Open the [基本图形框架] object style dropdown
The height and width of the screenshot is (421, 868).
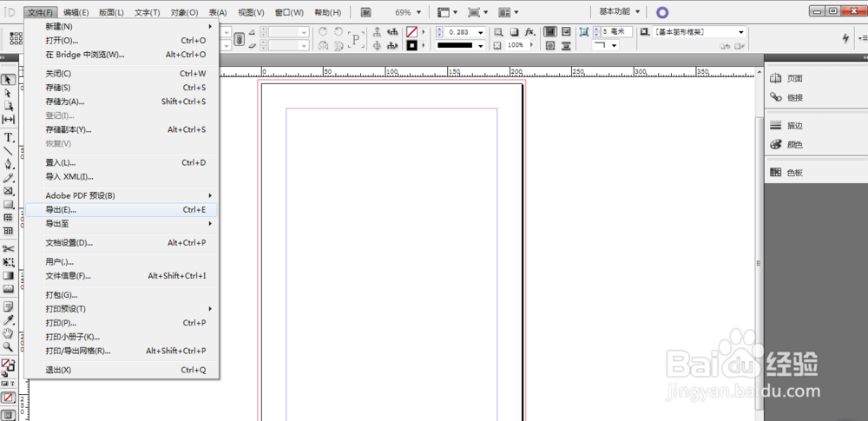[x=741, y=32]
